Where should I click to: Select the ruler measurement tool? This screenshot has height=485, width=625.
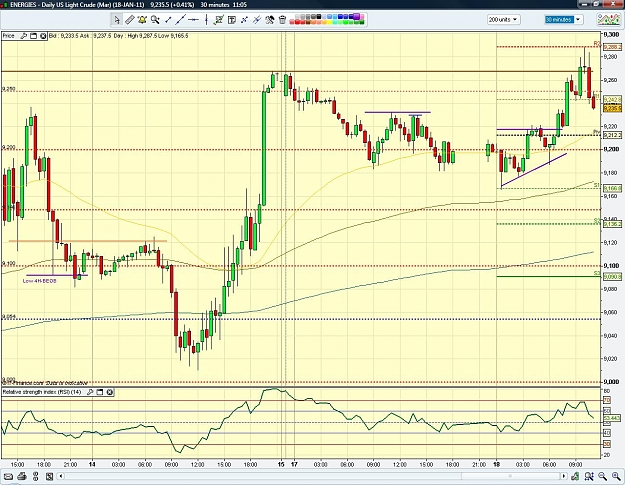(x=130, y=20)
